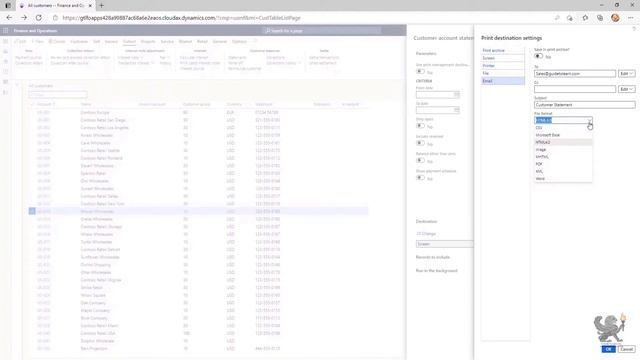
Task: Open the Favorites star in left sidebar
Action: pos(5,62)
